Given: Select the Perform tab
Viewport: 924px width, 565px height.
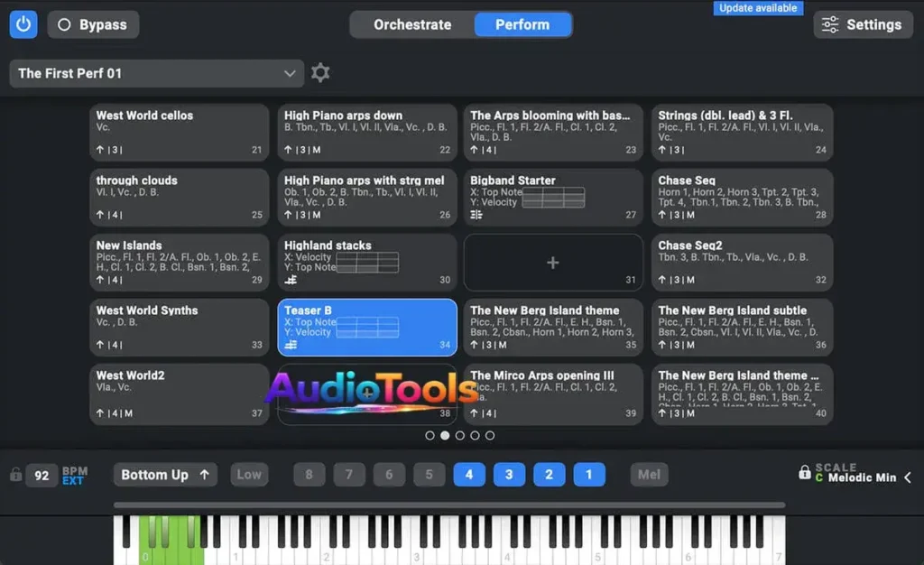Looking at the screenshot, I should [x=522, y=24].
